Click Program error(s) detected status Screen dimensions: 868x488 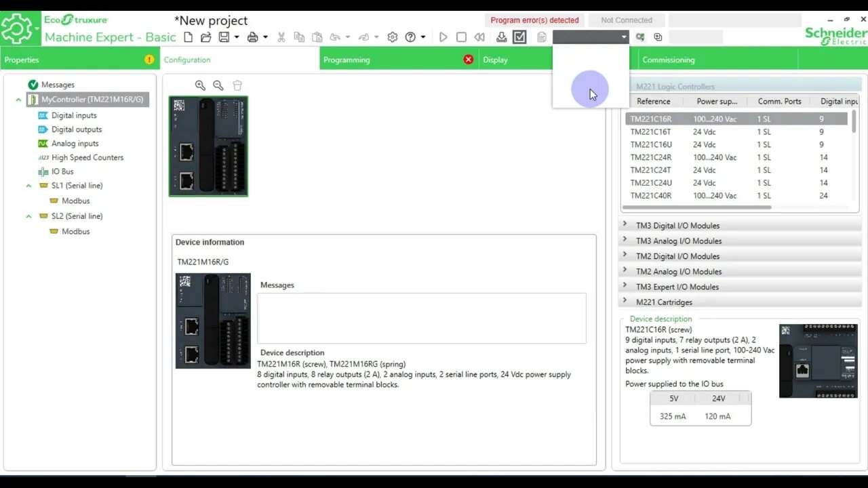click(x=534, y=20)
